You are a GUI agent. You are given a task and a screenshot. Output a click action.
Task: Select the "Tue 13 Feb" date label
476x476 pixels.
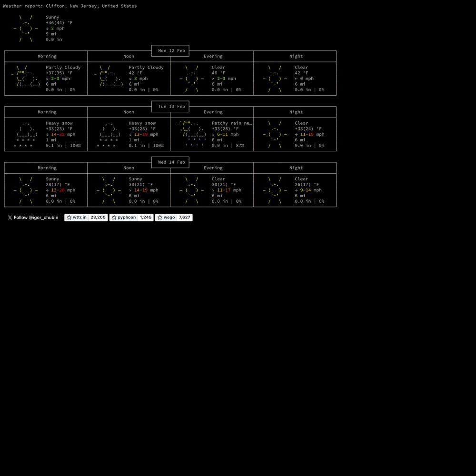click(171, 107)
